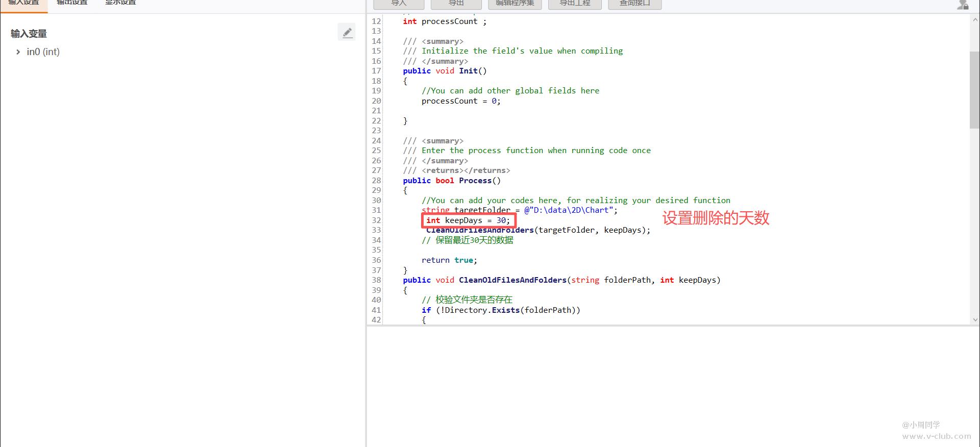Click the 导出工程 button
The width and height of the screenshot is (980, 447).
point(575,4)
